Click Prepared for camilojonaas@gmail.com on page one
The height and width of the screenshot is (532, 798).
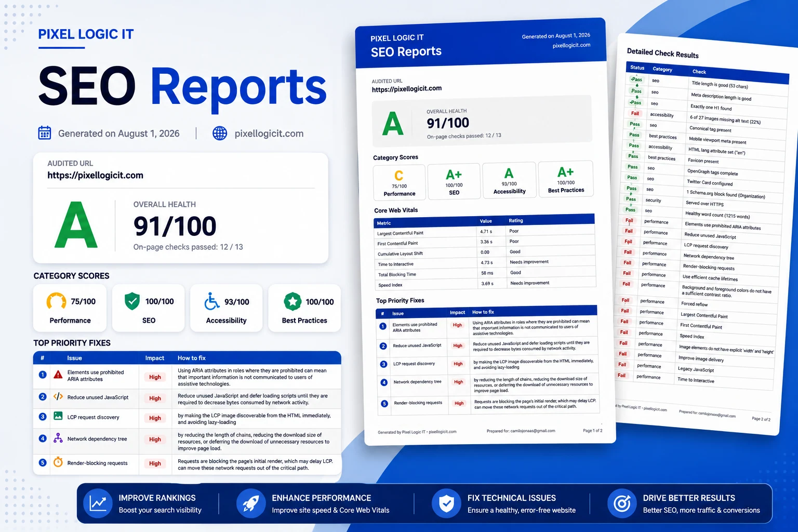tap(521, 431)
